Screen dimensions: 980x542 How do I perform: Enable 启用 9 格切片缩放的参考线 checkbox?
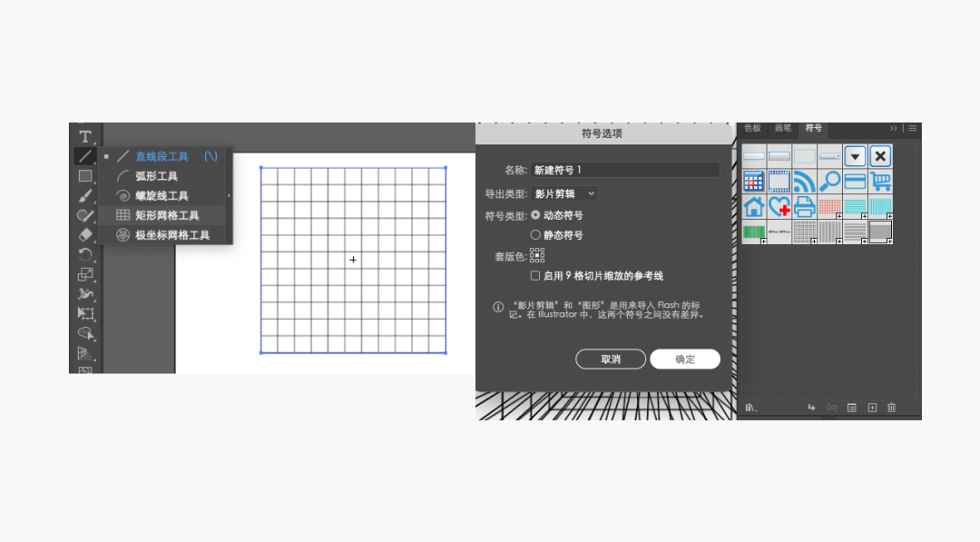(535, 276)
